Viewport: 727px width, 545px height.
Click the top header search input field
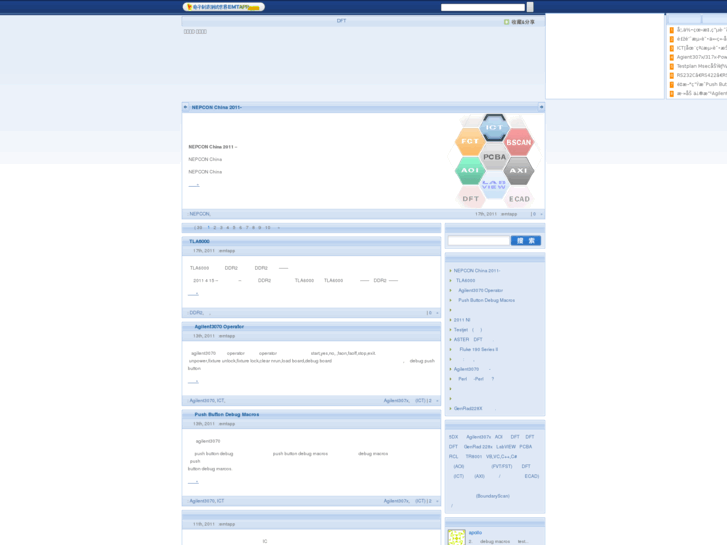click(x=483, y=7)
